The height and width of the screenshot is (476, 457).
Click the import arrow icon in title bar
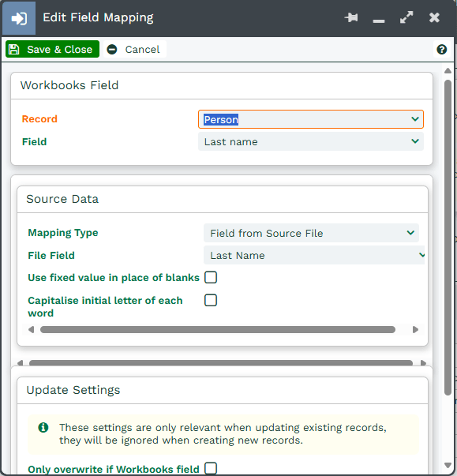[x=19, y=18]
